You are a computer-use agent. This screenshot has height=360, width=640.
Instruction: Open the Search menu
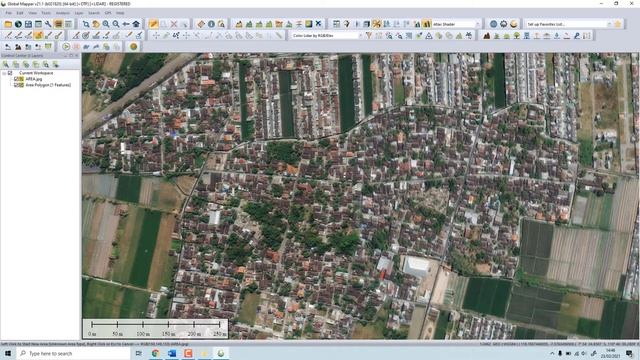(x=94, y=13)
